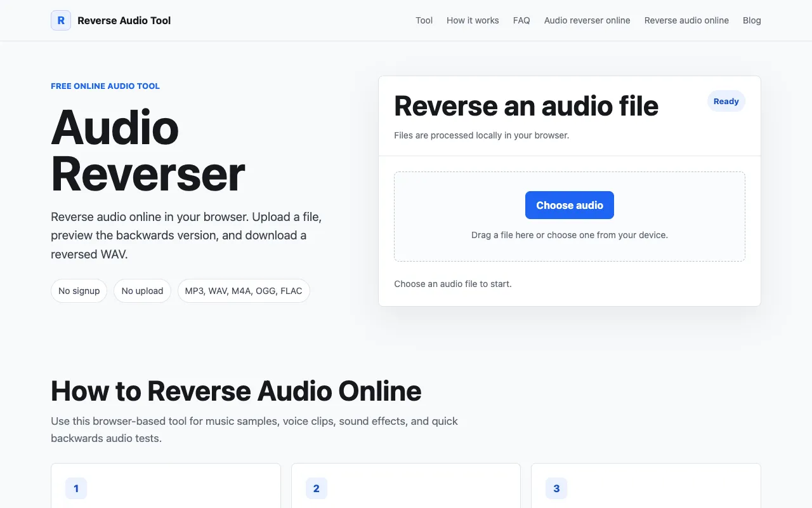Click the Reverse an audio file heading
Screen dimensions: 812x508
pyautogui.click(x=527, y=105)
